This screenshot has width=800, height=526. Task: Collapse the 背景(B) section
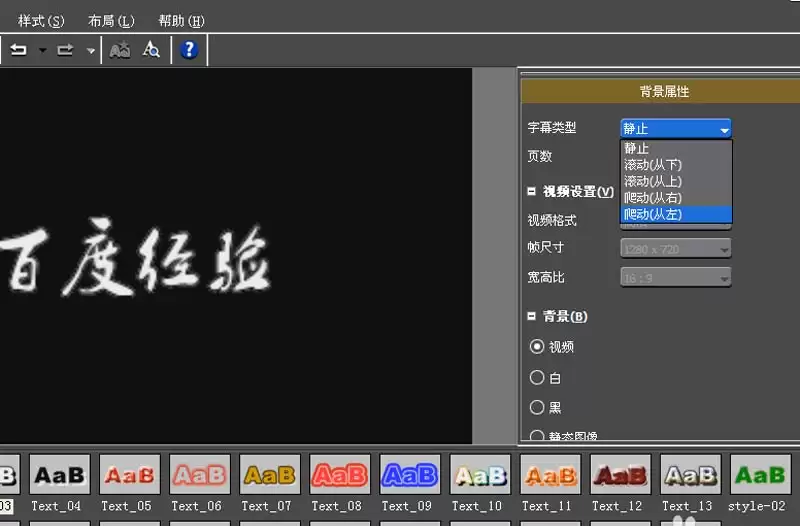point(532,316)
